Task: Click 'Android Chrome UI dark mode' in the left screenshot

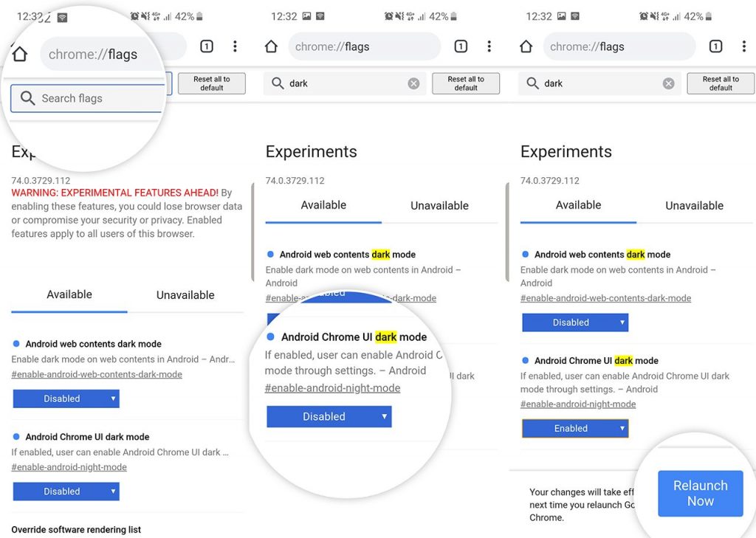Action: (x=87, y=437)
